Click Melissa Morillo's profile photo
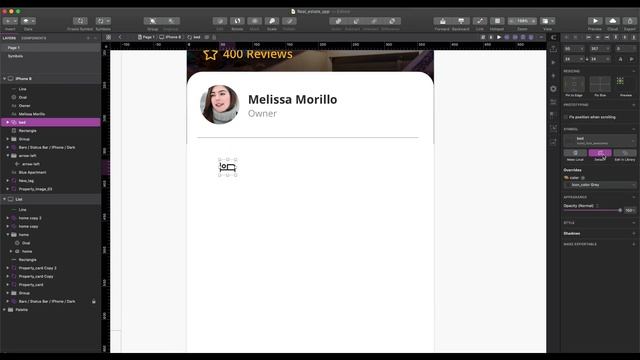640x360 pixels. [220, 104]
